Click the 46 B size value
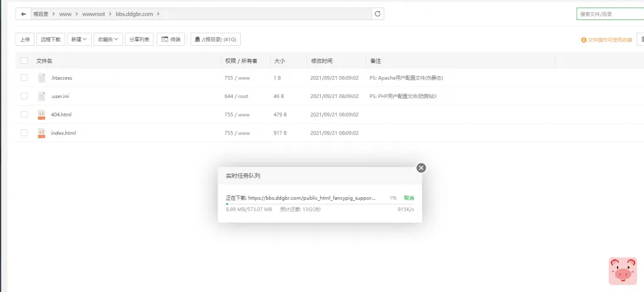Viewport: 644px width, 292px height. pyautogui.click(x=279, y=96)
